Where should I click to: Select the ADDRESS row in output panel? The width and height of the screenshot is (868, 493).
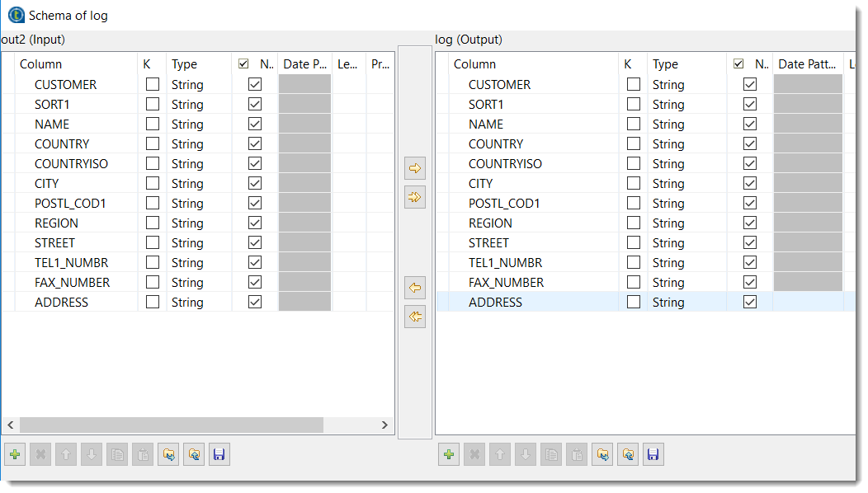click(645, 302)
